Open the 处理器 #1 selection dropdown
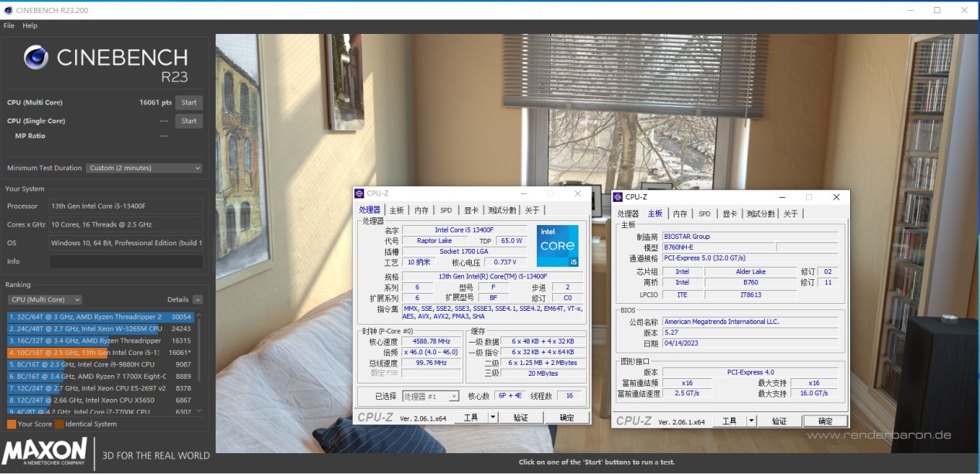This screenshot has height=474, width=980. (x=431, y=396)
